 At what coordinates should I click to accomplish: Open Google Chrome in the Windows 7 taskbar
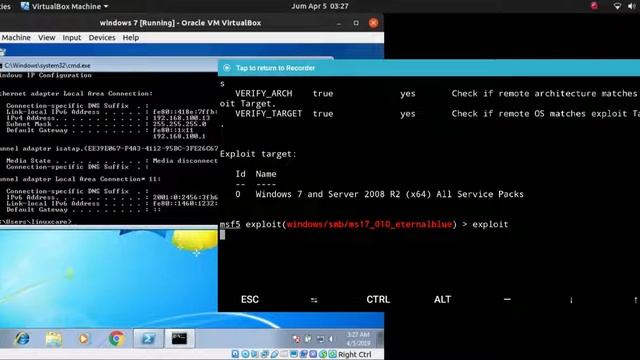(x=116, y=339)
